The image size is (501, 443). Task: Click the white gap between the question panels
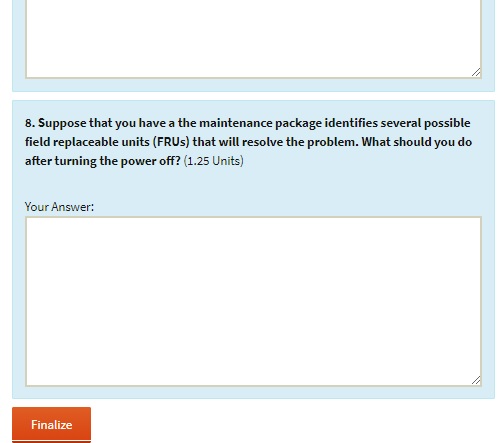pyautogui.click(x=253, y=96)
